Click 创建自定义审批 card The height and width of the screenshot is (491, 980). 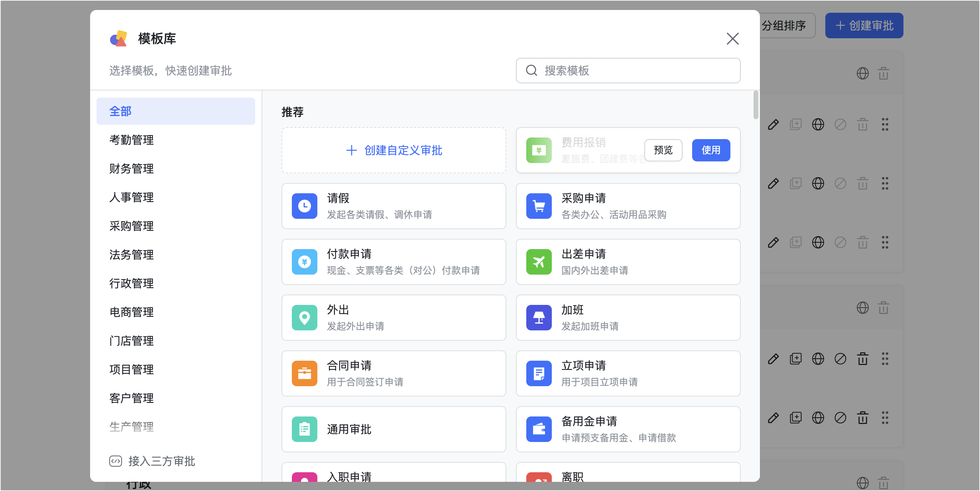(x=394, y=150)
